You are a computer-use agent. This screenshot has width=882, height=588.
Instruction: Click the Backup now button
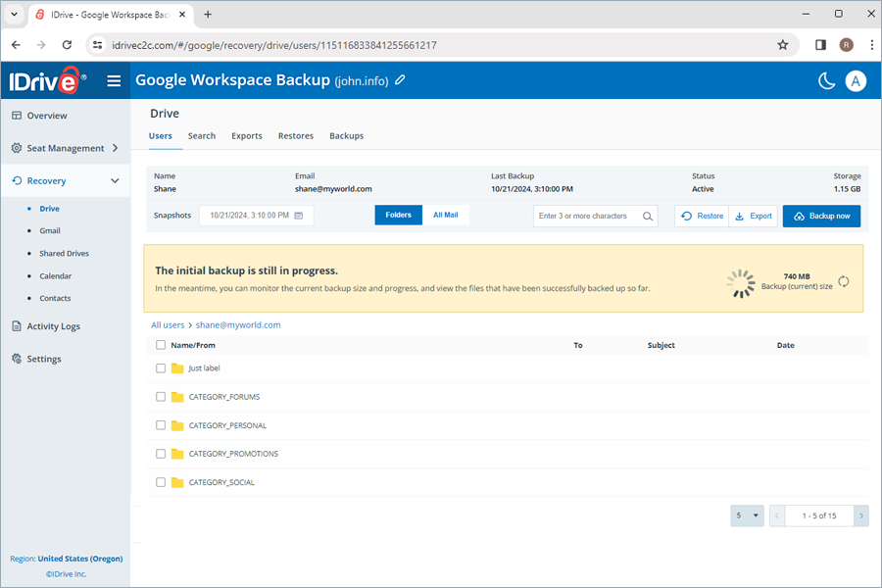tap(821, 217)
